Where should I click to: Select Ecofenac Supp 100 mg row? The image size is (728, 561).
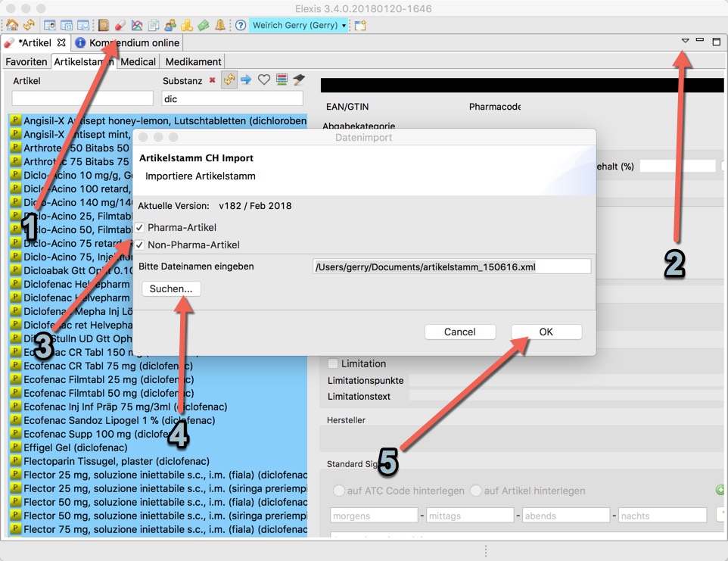[158, 434]
